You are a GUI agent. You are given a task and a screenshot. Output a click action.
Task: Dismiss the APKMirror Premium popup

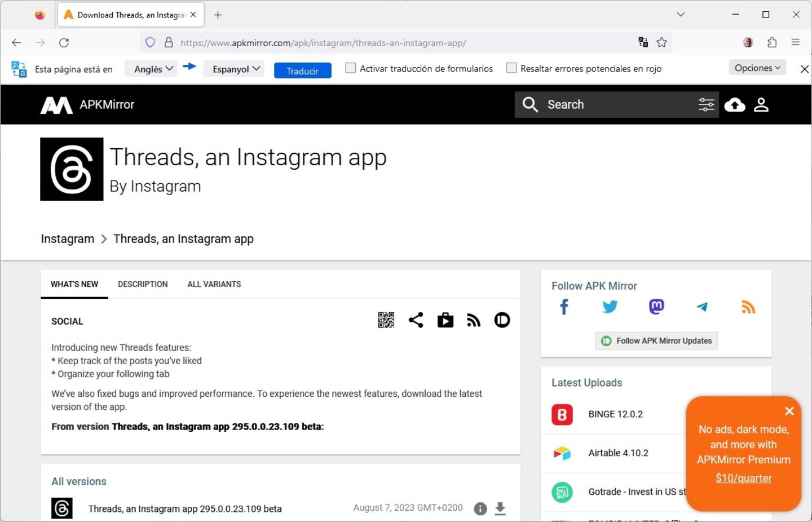tap(789, 411)
